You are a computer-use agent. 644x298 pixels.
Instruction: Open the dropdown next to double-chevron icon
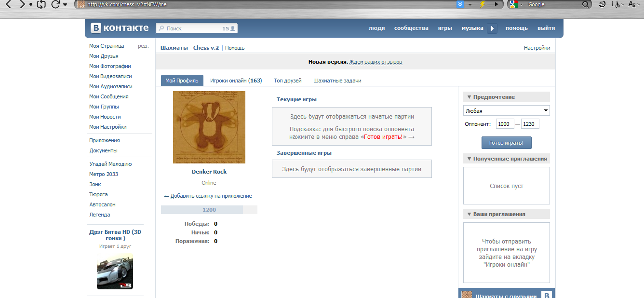point(470,4)
